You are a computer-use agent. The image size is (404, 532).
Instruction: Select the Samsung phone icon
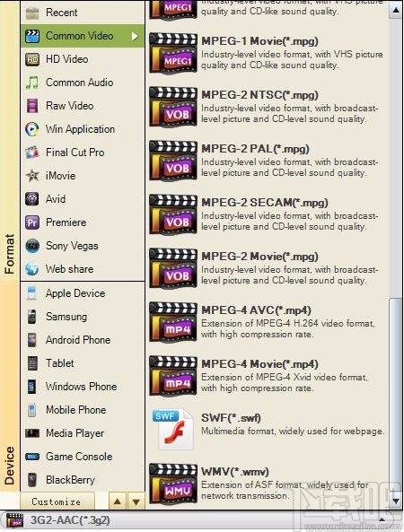[x=32, y=317]
